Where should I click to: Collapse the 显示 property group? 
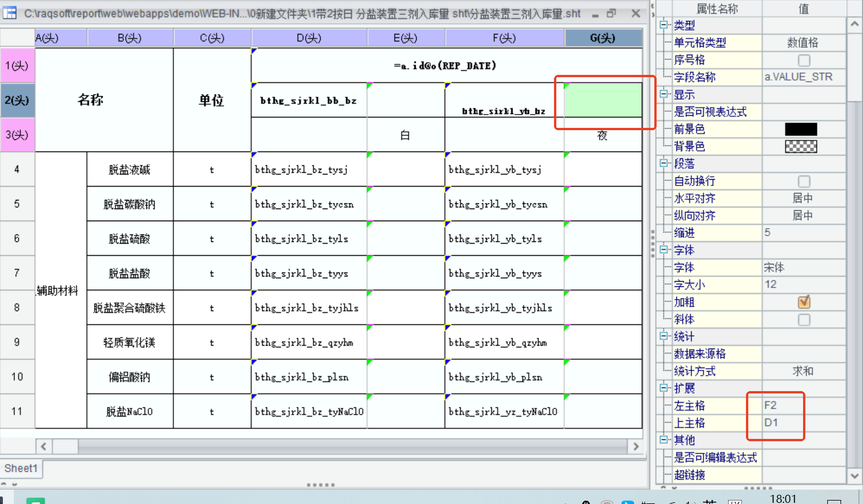(664, 94)
